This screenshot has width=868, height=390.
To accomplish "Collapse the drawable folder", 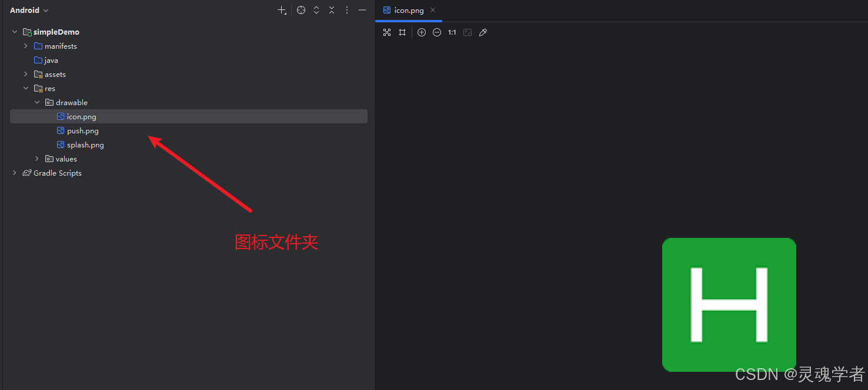I will pyautogui.click(x=37, y=102).
